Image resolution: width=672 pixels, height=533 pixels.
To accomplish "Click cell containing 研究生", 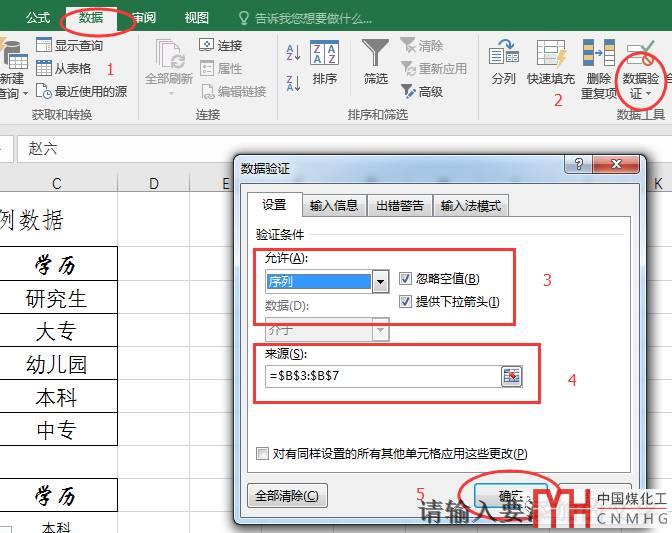I will click(x=57, y=298).
